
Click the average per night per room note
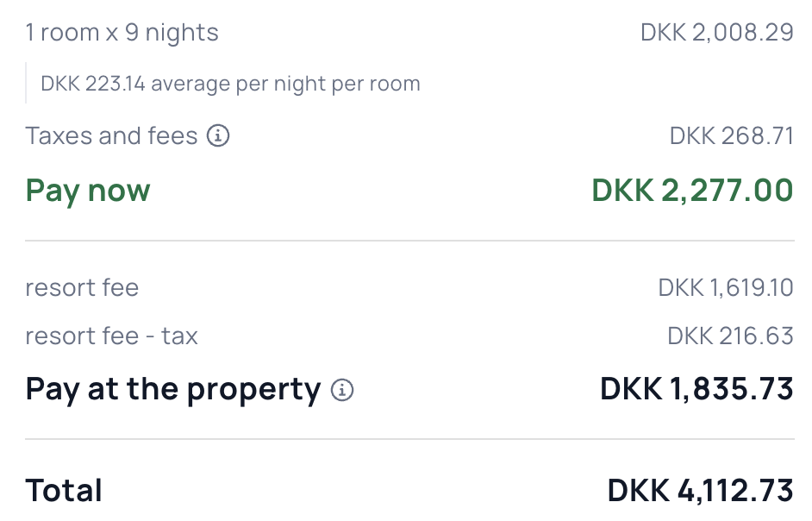230,85
